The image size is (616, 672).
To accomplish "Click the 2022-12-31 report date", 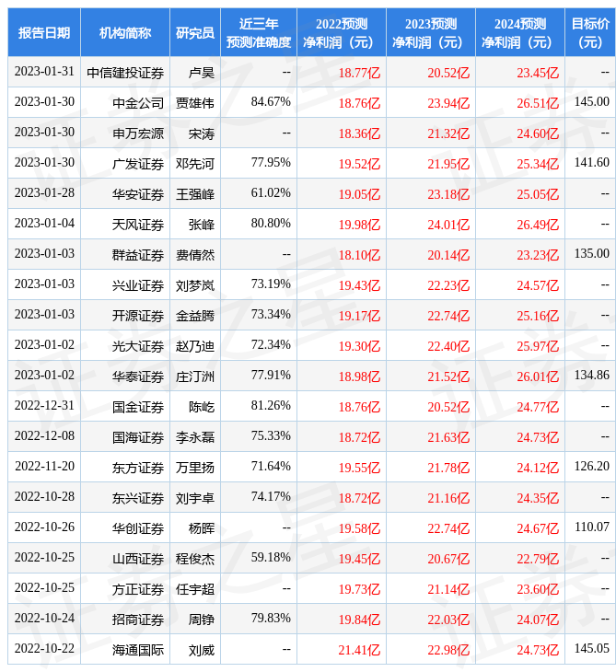I will [x=44, y=405].
